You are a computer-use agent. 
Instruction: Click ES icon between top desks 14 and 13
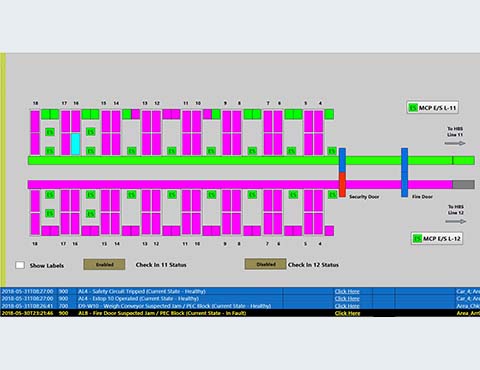tap(132, 151)
